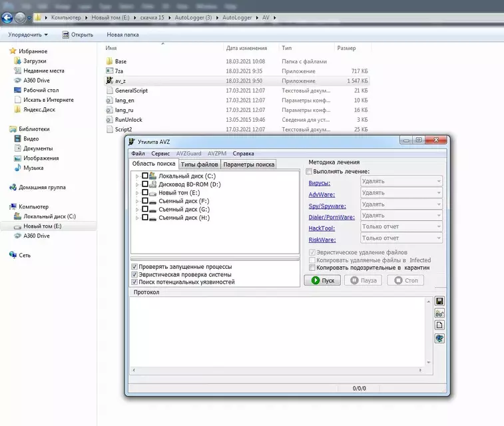Switch to the Типы файлов tab

pos(199,164)
